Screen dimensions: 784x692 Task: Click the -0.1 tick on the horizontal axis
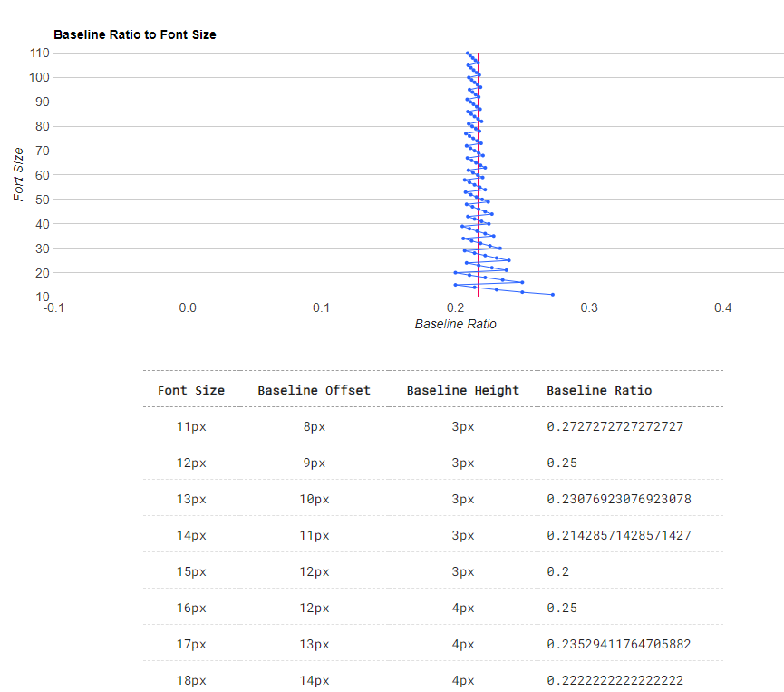click(x=55, y=308)
